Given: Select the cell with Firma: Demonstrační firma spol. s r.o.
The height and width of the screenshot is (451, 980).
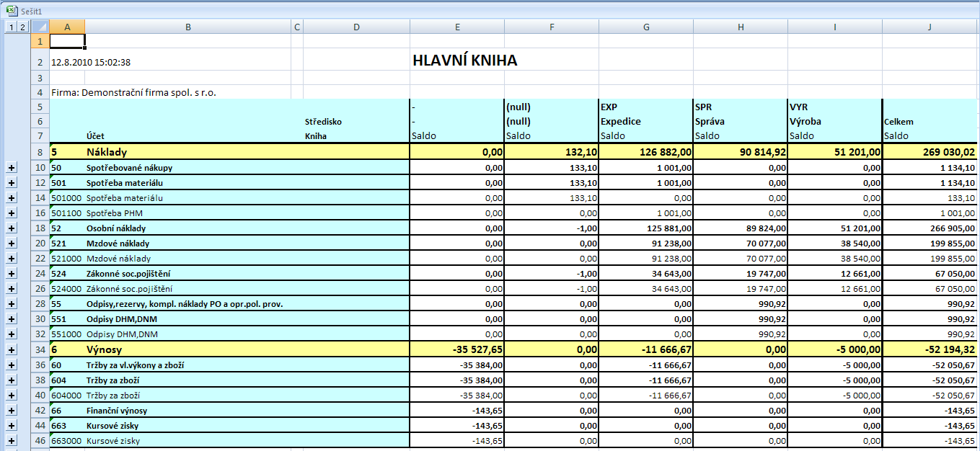Looking at the screenshot, I should 133,93.
